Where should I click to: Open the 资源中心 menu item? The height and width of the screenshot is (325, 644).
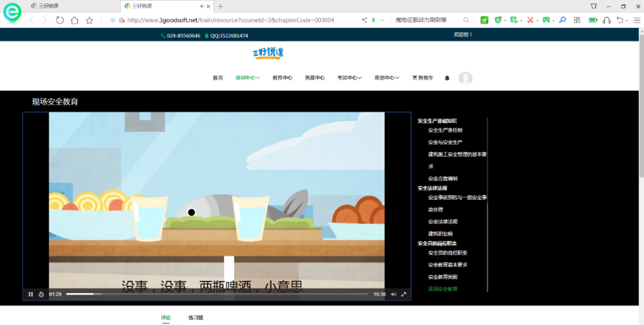[x=315, y=78]
